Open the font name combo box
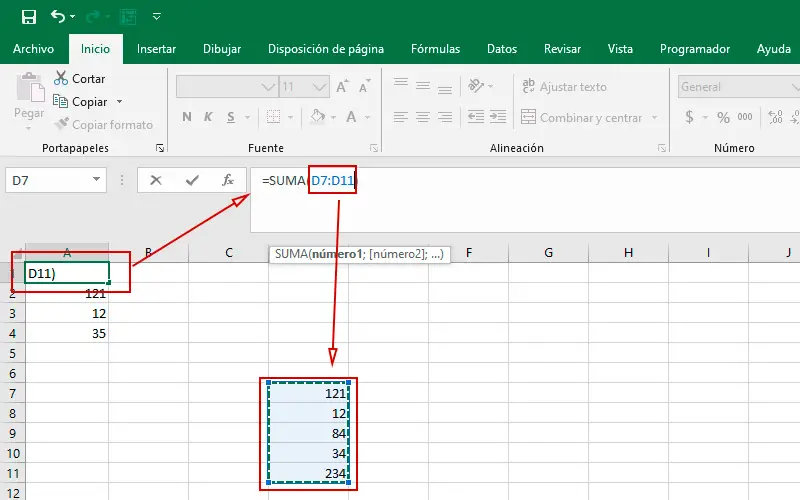This screenshot has height=500, width=800. 228,87
